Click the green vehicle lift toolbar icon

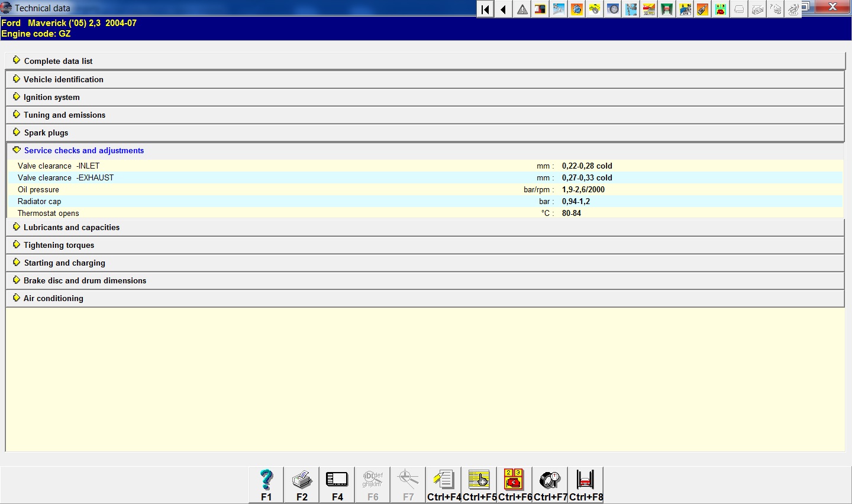point(667,9)
